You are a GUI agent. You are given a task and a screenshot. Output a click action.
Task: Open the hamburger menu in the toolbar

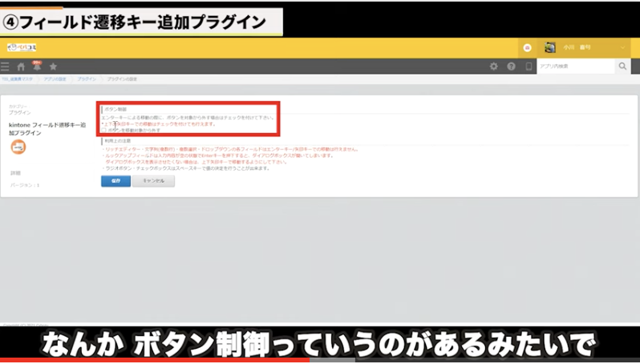pos(6,67)
